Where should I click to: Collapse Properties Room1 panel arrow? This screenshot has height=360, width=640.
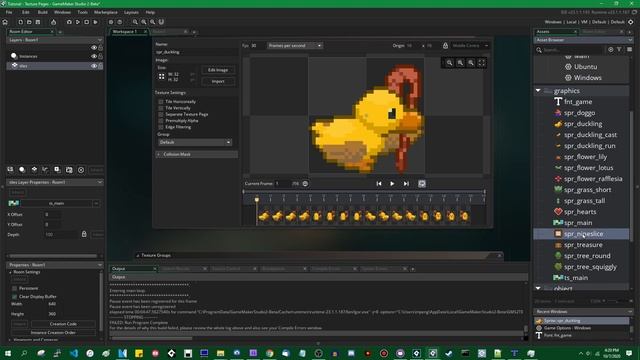pyautogui.click(x=100, y=265)
